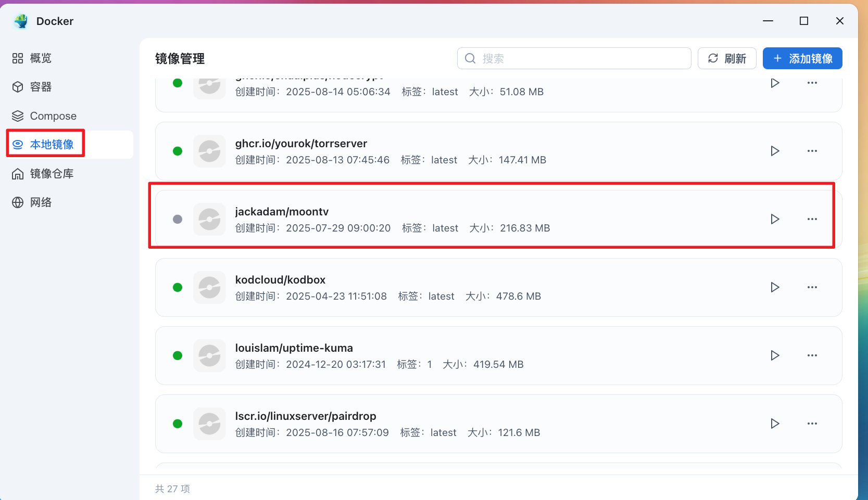Expand more options for louislam/uptime-kuma
The height and width of the screenshot is (500, 868).
pyautogui.click(x=812, y=355)
